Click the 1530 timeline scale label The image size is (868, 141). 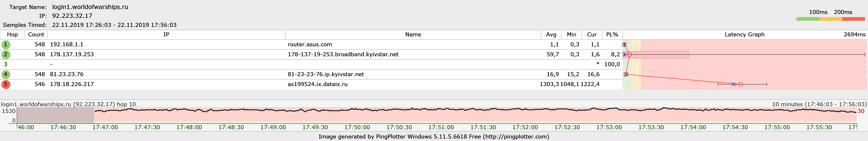pyautogui.click(x=9, y=111)
